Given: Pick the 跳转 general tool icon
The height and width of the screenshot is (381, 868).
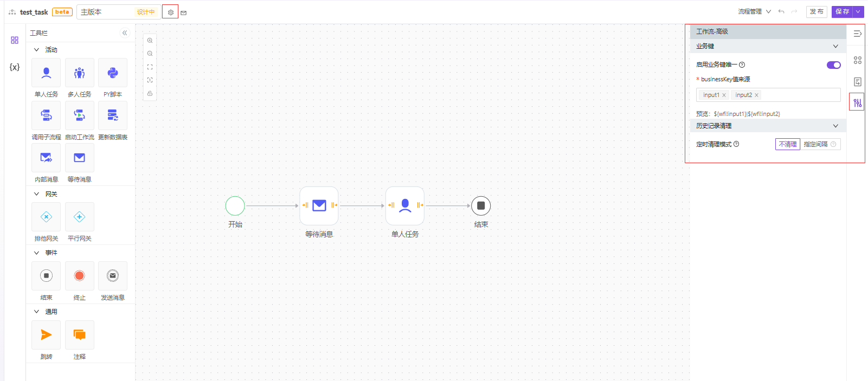Looking at the screenshot, I should 46,335.
